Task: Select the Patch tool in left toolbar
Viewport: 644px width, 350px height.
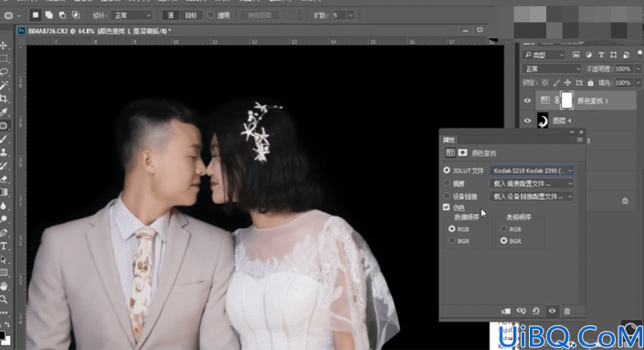Action: tap(4, 125)
